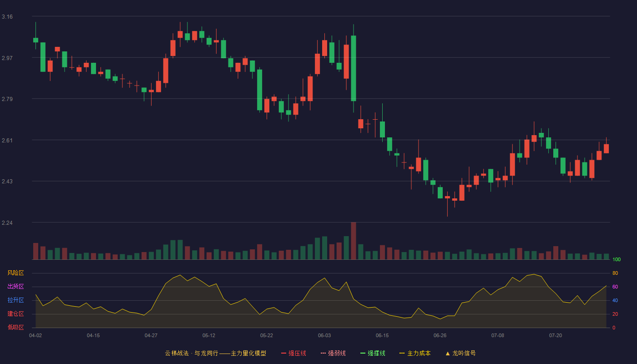Click the tallest volume bar
637x364 pixels.
tap(354, 241)
